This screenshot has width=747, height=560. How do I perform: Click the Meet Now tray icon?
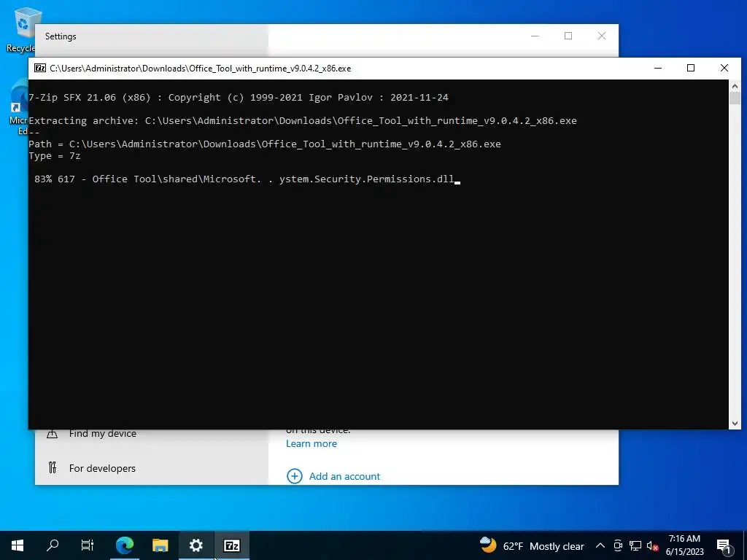pos(618,545)
